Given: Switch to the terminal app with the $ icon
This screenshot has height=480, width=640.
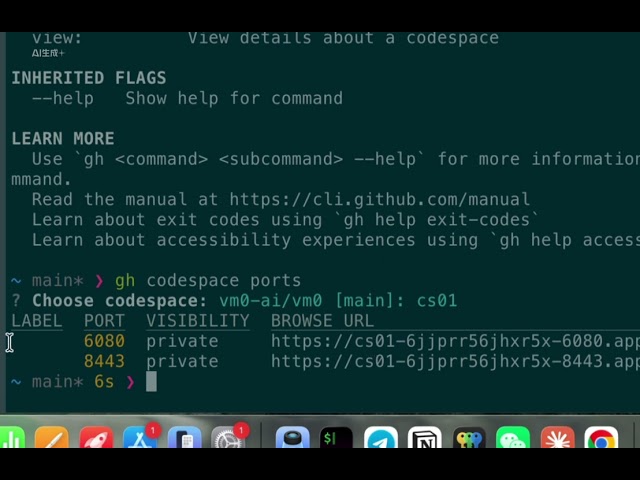Looking at the screenshot, I should click(336, 437).
